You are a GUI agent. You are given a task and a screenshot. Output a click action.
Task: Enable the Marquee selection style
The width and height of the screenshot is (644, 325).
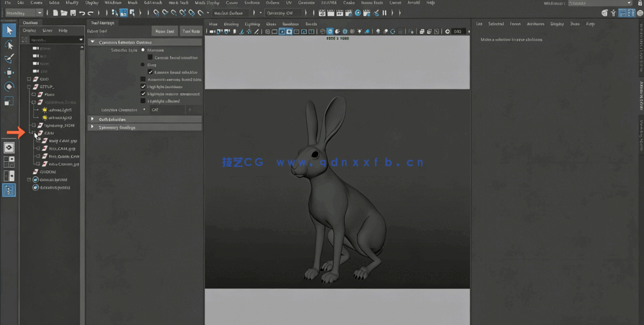click(x=143, y=50)
